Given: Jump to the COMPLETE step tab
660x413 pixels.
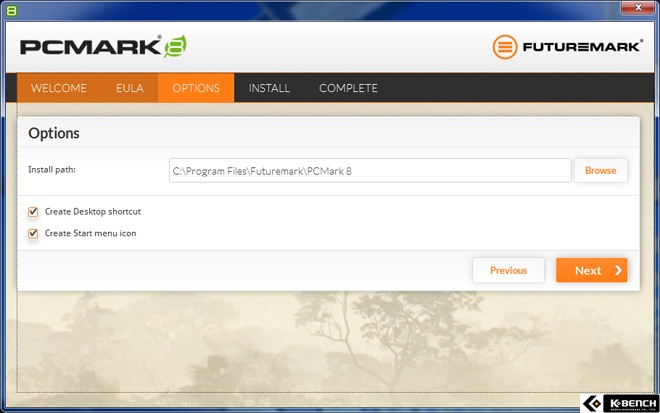Looking at the screenshot, I should (348, 88).
